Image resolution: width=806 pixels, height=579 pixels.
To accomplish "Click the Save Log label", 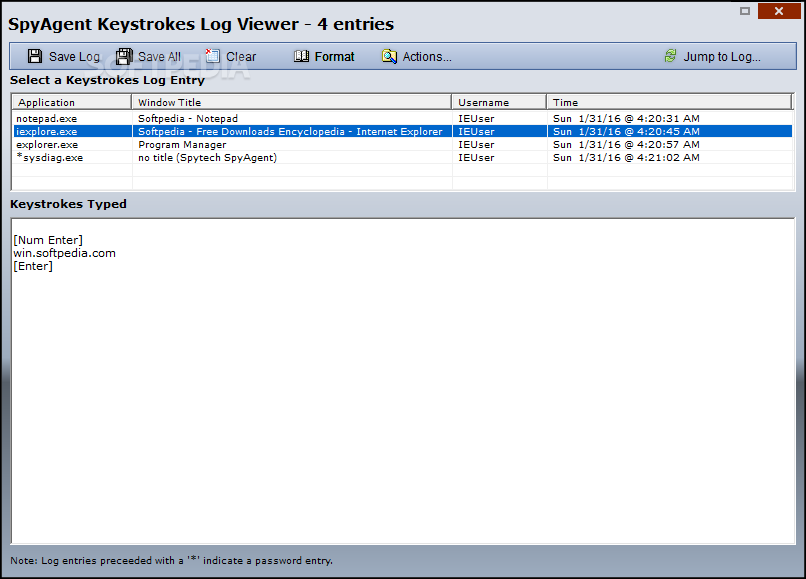I will [x=74, y=57].
